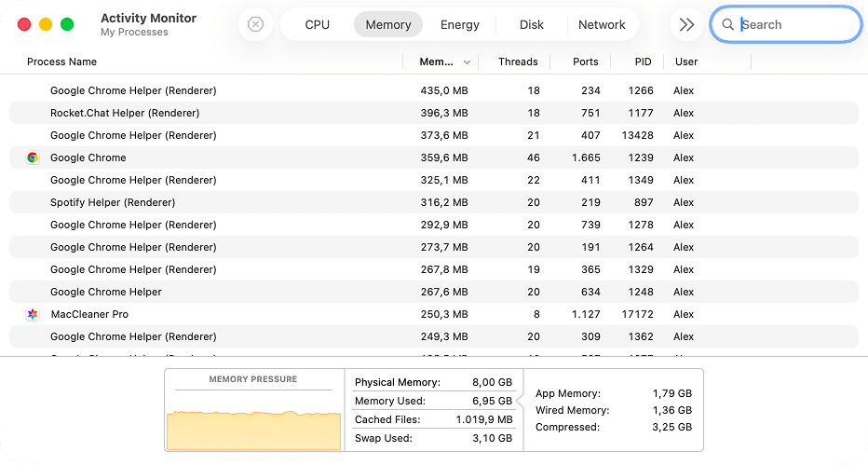Switch to the CPU tab
The width and height of the screenshot is (868, 465).
(318, 24)
